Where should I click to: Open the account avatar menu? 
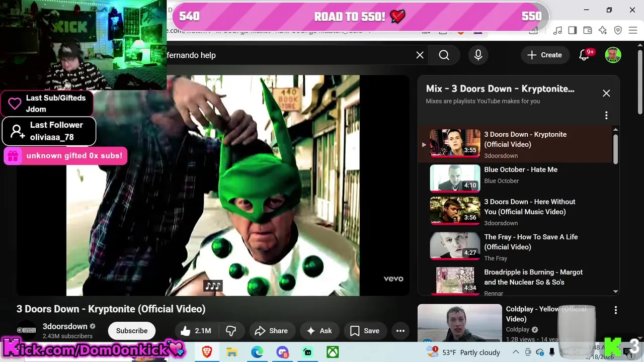click(613, 55)
